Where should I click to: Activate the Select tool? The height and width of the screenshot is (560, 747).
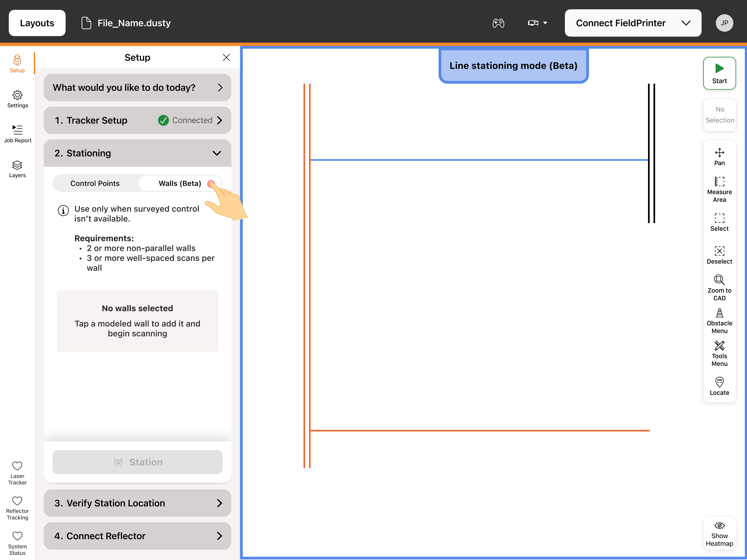(719, 222)
